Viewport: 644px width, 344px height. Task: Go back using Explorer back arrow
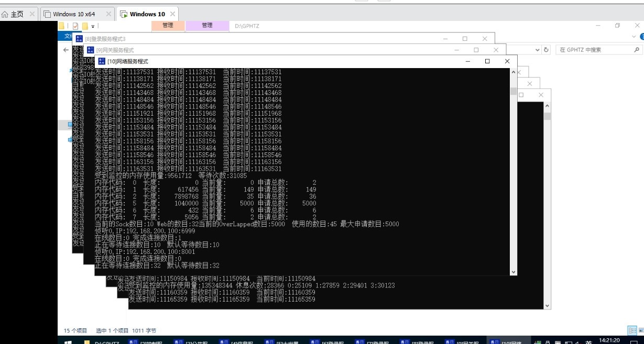point(66,50)
